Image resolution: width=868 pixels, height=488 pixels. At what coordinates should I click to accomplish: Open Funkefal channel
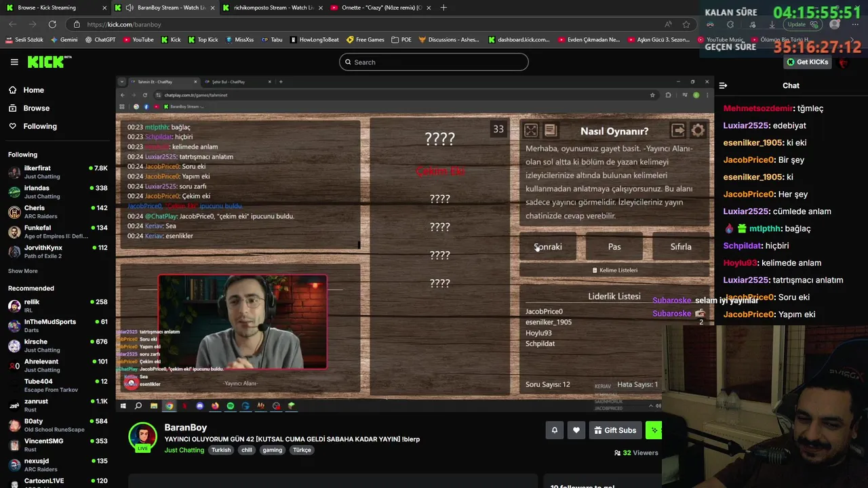pyautogui.click(x=58, y=232)
